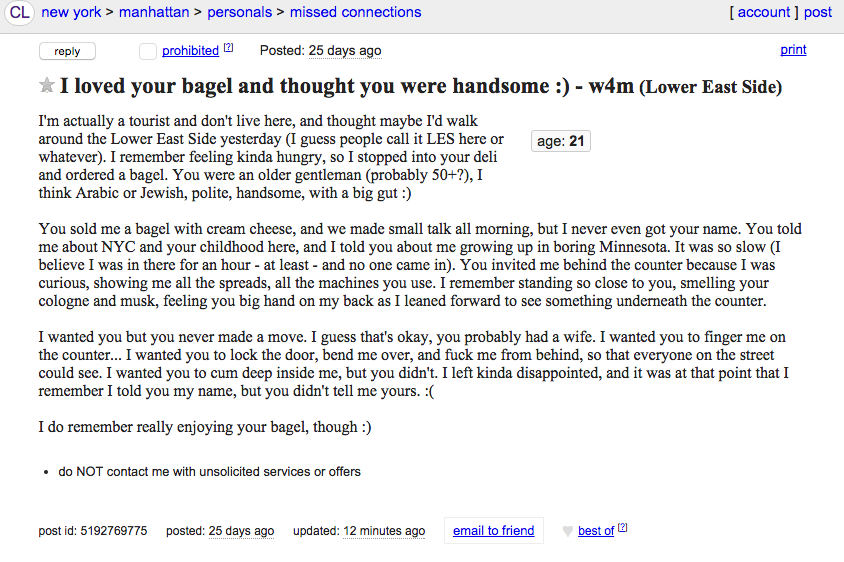Open missed connections category
The height and width of the screenshot is (562, 844).
(x=355, y=13)
